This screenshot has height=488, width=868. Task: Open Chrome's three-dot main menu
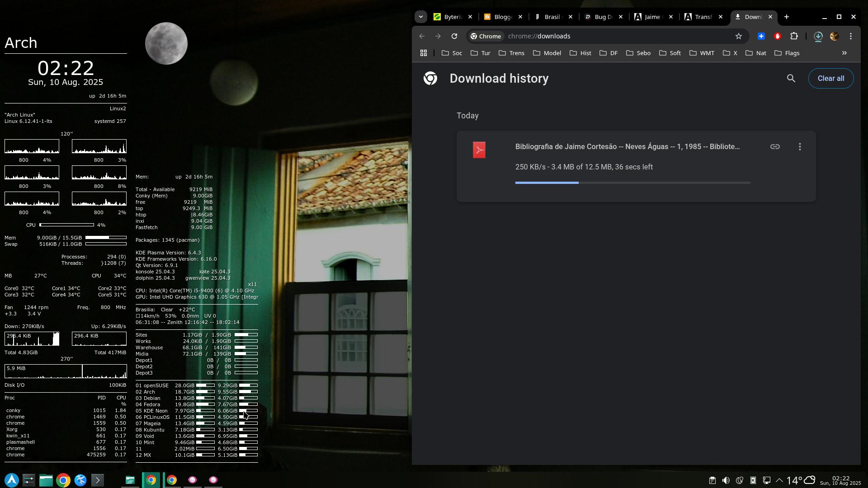point(851,36)
